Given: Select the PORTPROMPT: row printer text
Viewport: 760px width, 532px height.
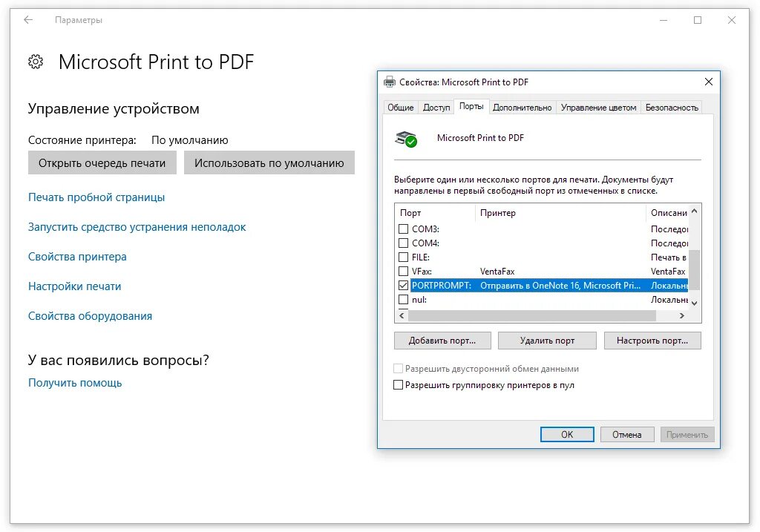Looking at the screenshot, I should [x=560, y=286].
